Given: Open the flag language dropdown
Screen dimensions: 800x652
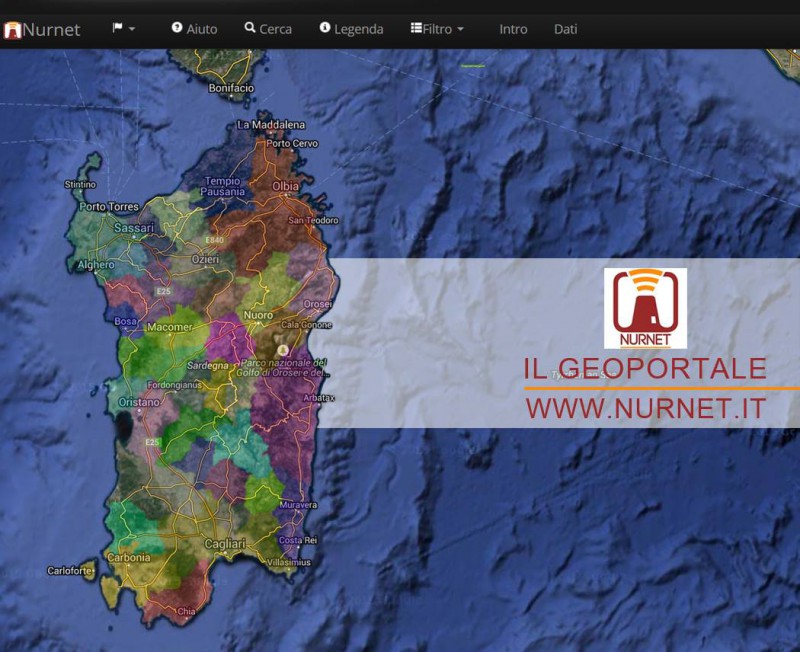Looking at the screenshot, I should coord(123,28).
